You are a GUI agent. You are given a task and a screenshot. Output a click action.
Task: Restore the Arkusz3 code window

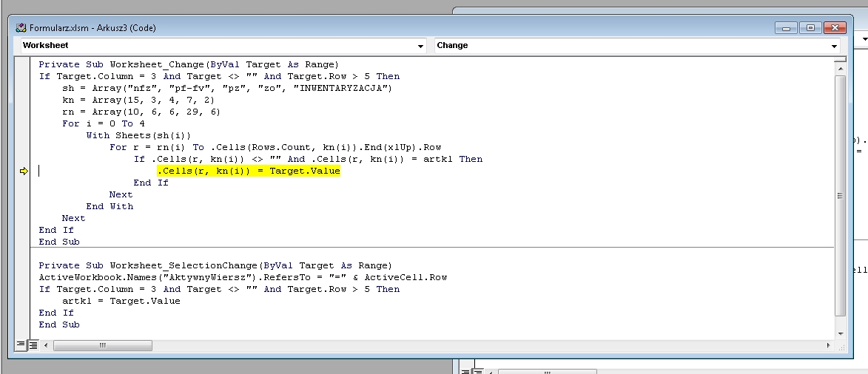pos(810,27)
